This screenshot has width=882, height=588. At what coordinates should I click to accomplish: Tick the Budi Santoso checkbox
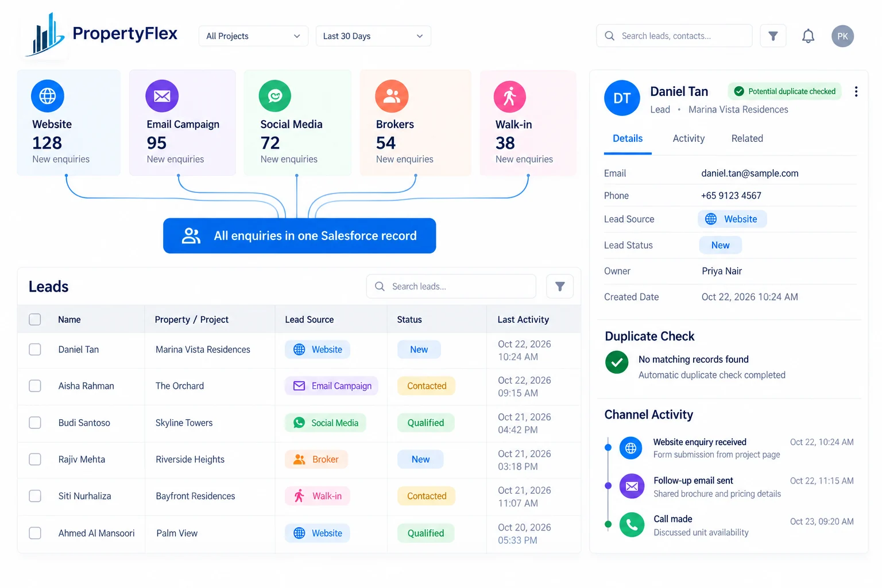coord(35,423)
